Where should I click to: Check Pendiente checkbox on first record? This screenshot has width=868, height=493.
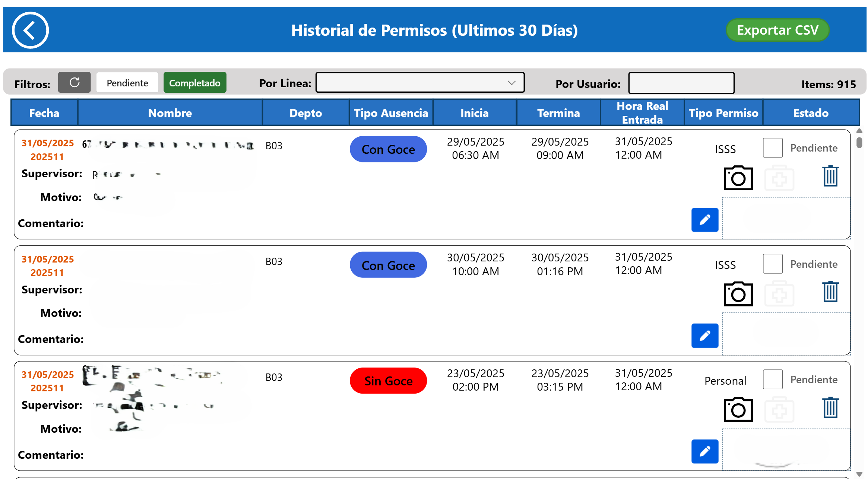point(772,148)
